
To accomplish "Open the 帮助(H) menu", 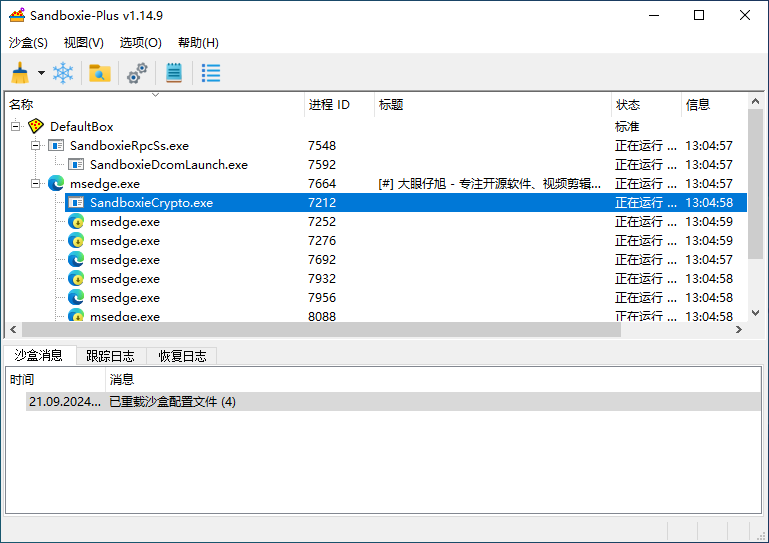I will point(198,43).
